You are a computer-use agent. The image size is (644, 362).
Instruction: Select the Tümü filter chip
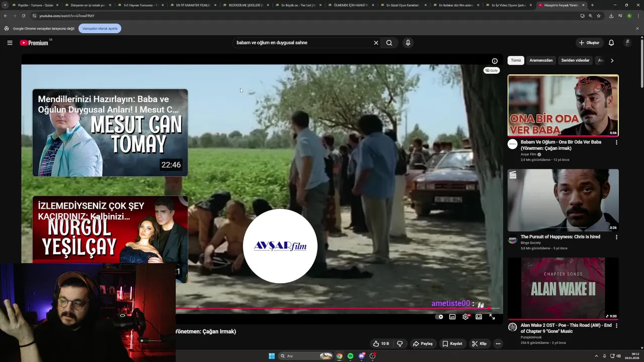(x=516, y=60)
